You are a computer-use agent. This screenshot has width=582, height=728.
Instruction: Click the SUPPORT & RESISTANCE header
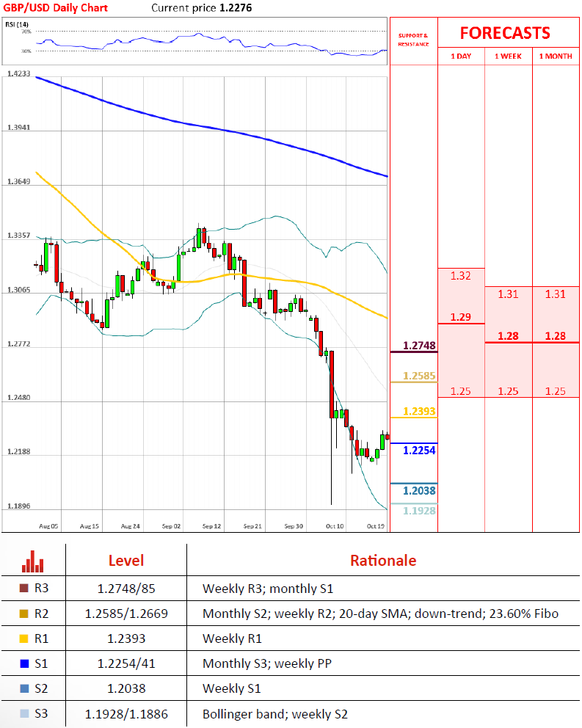click(x=413, y=40)
